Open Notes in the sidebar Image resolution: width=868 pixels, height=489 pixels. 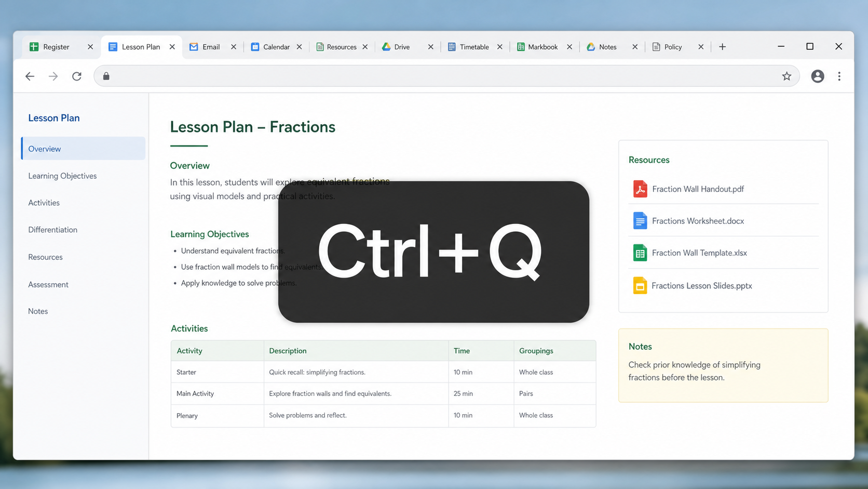(38, 311)
